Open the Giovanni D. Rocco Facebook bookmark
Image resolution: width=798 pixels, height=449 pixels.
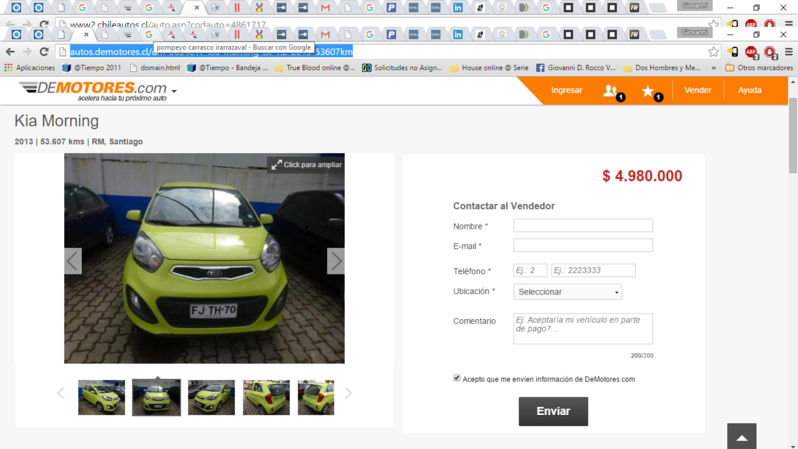(576, 68)
